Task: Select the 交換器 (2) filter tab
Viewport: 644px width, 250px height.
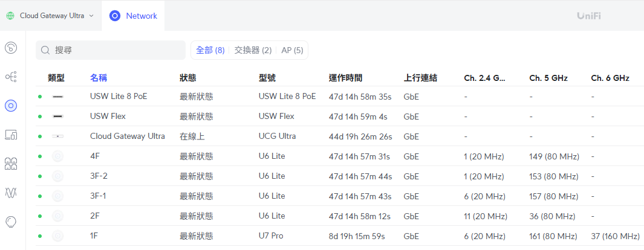Action: [253, 50]
